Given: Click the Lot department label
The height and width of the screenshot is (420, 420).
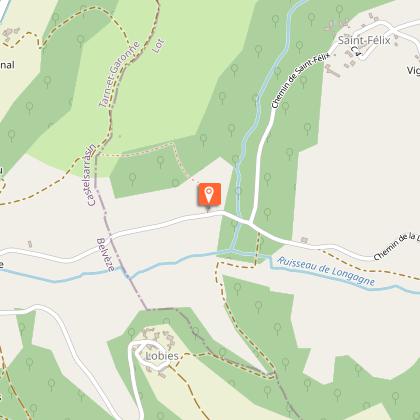Looking at the screenshot, I should (x=158, y=46).
